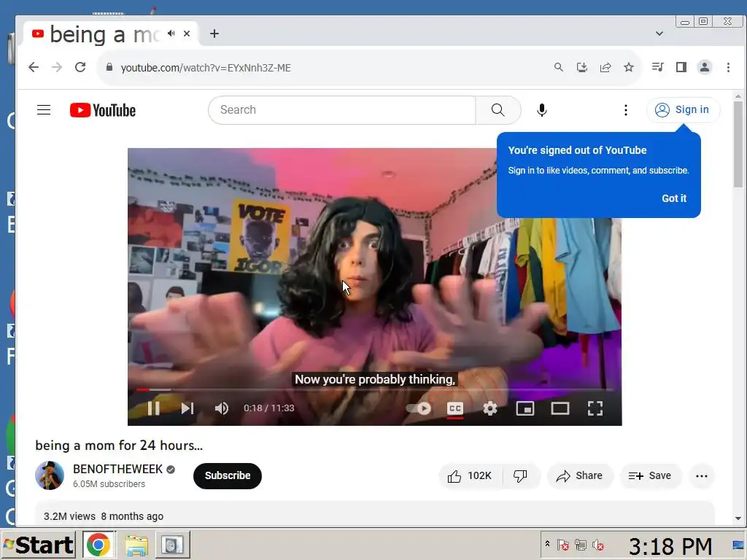Bookmark this page with the star icon
The height and width of the screenshot is (560, 747).
pos(628,67)
